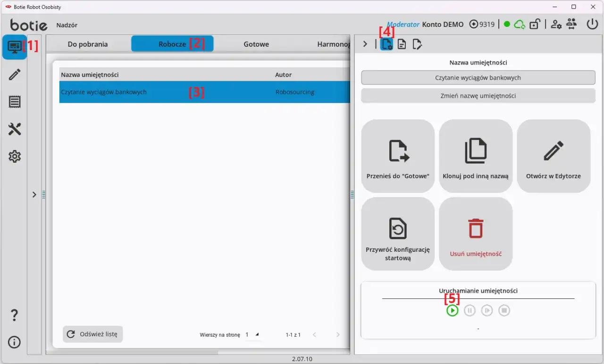Image resolution: width=604 pixels, height=364 pixels.
Task: Open the user settings icon in header
Action: point(556,24)
